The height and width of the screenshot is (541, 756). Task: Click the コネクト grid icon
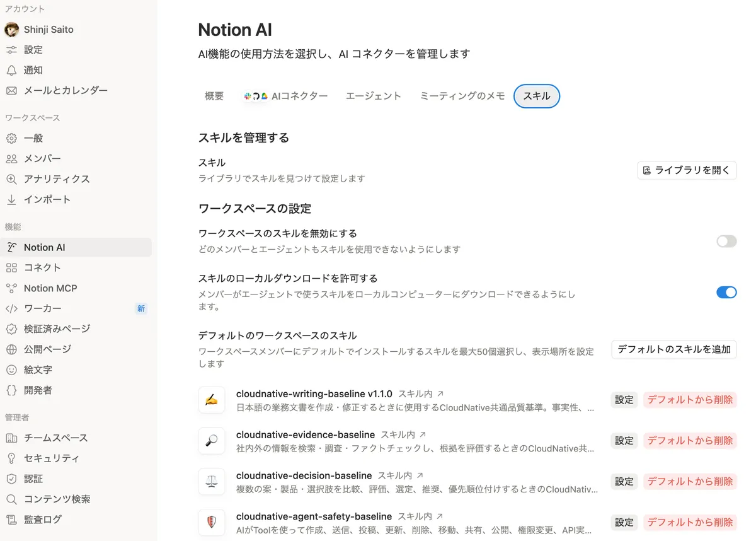click(11, 267)
